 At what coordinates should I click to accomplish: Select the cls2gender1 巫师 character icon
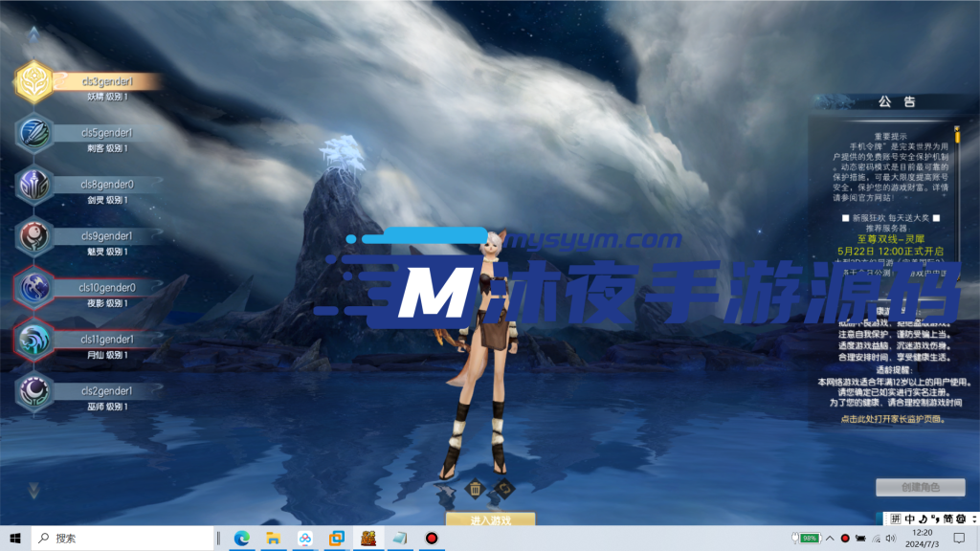coord(35,392)
